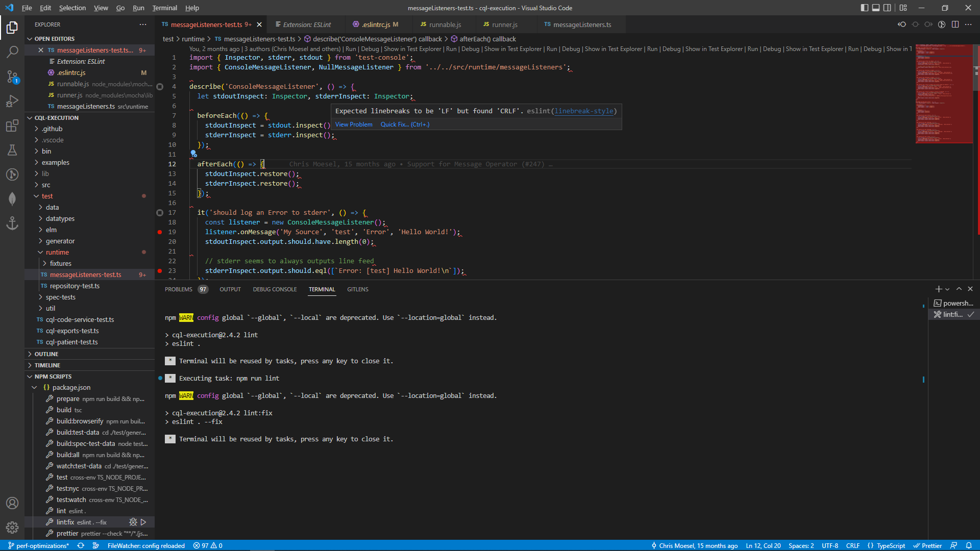Open Source Control view
This screenshot has height=551, width=980.
(12, 77)
